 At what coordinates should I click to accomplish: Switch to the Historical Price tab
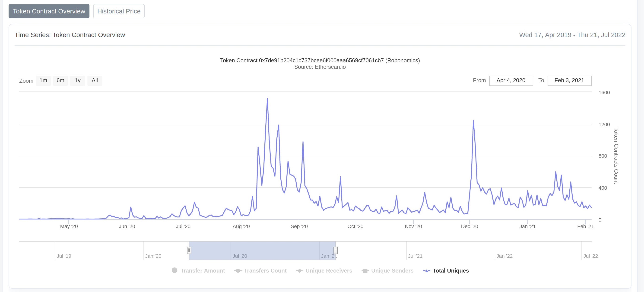(119, 11)
